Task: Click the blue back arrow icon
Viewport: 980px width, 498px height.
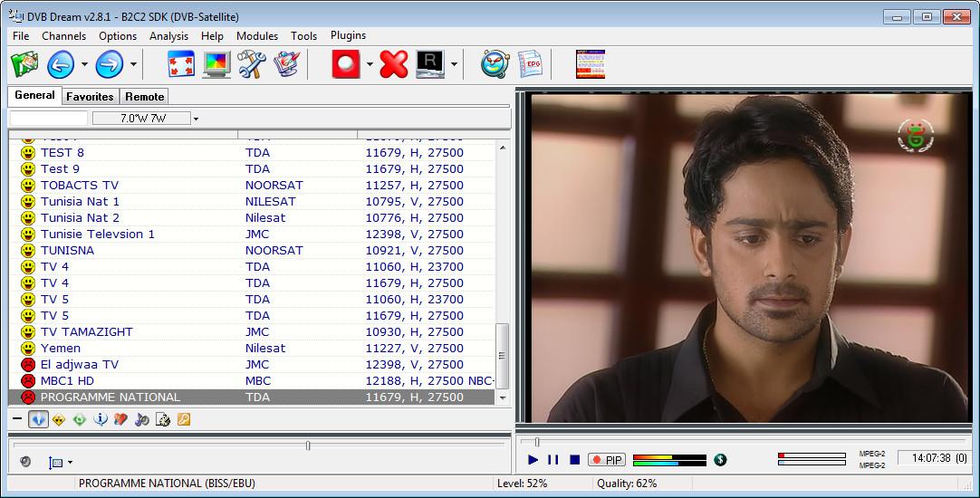Action: [x=60, y=64]
